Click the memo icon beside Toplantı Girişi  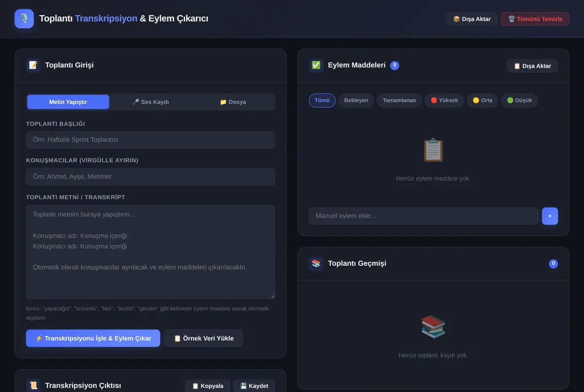[x=33, y=65]
